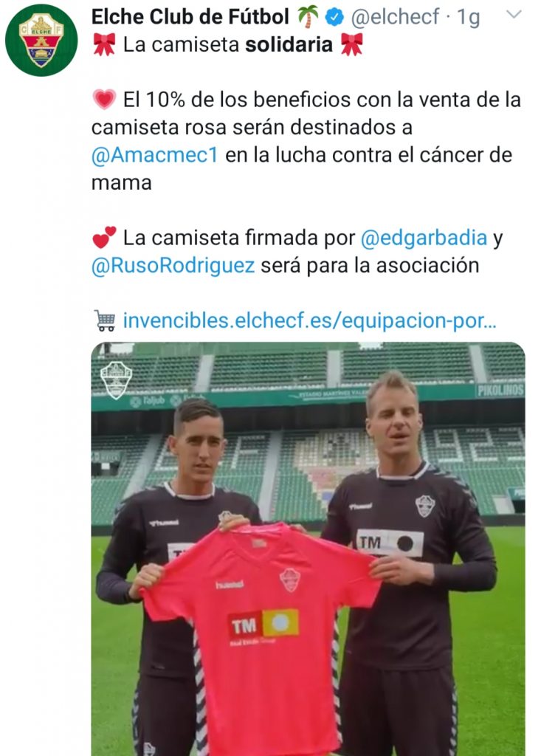This screenshot has height=756, width=541.
Task: Click the bold word solidaria in the tweet
Action: 289,45
